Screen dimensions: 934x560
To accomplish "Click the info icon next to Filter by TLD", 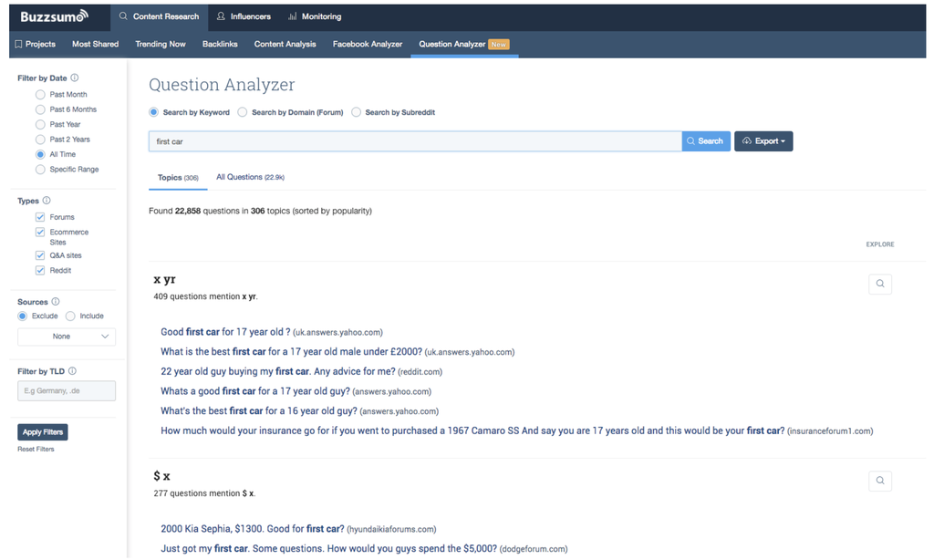I will [x=72, y=371].
